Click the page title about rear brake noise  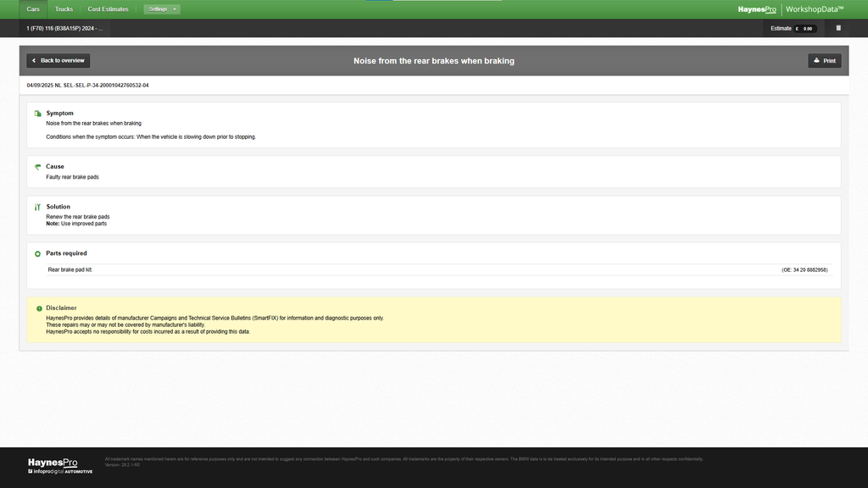(434, 61)
